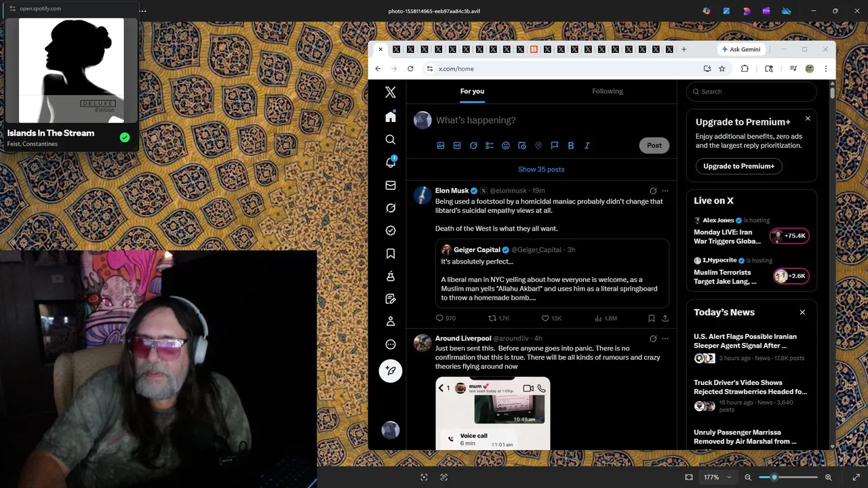This screenshot has height=488, width=868.
Task: Open emoji picker in composer
Action: 506,145
